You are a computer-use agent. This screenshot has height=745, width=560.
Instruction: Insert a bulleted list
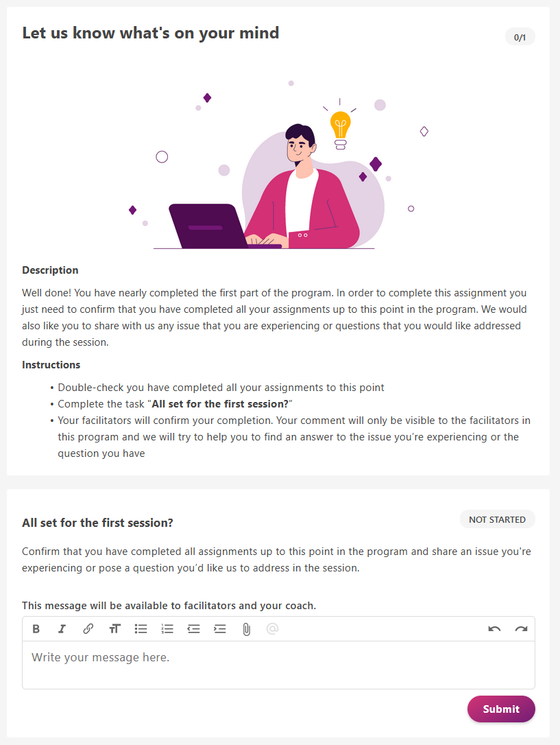(141, 629)
